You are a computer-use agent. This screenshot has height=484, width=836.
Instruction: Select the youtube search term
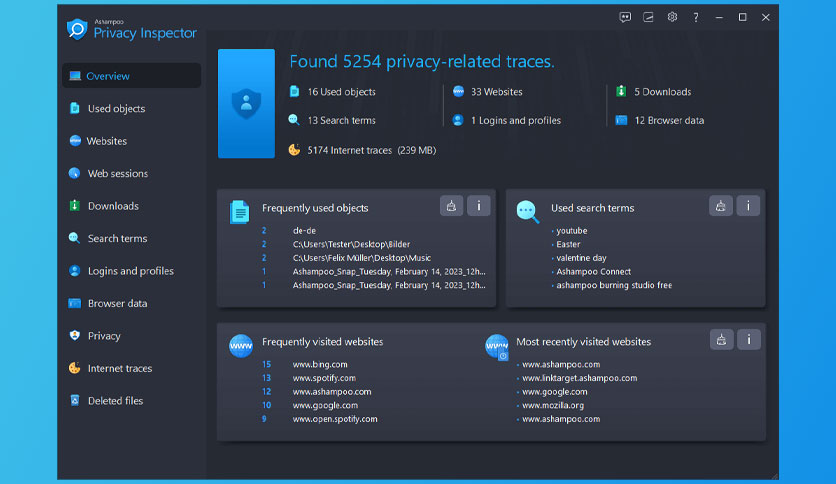(572, 231)
